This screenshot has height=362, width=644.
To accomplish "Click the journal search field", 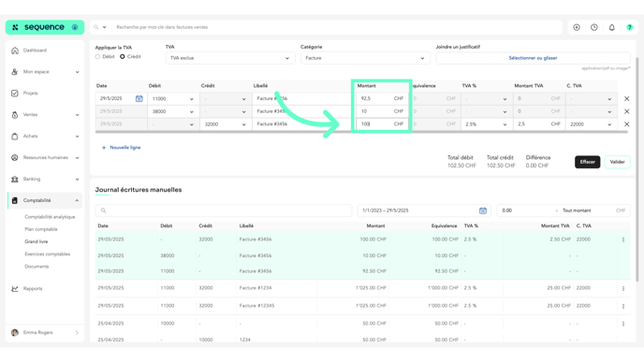I will [224, 210].
